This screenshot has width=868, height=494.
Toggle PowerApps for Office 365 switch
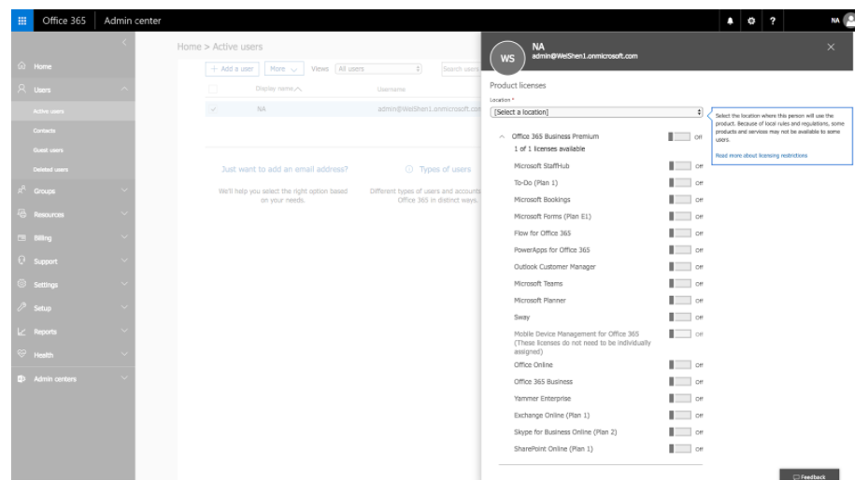click(680, 250)
